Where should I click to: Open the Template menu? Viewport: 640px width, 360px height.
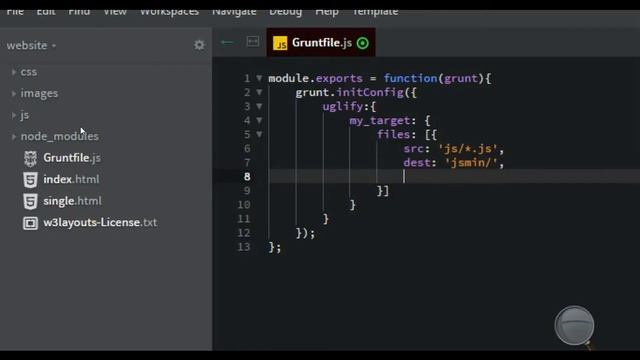(375, 12)
